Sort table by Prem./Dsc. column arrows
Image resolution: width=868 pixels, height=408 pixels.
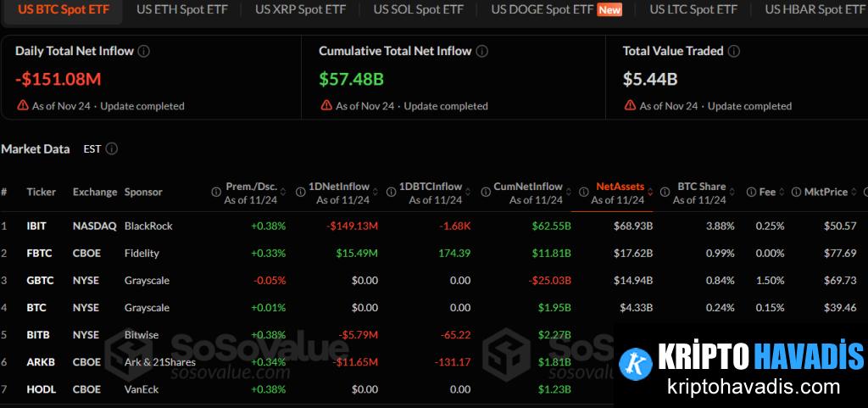pos(283,192)
